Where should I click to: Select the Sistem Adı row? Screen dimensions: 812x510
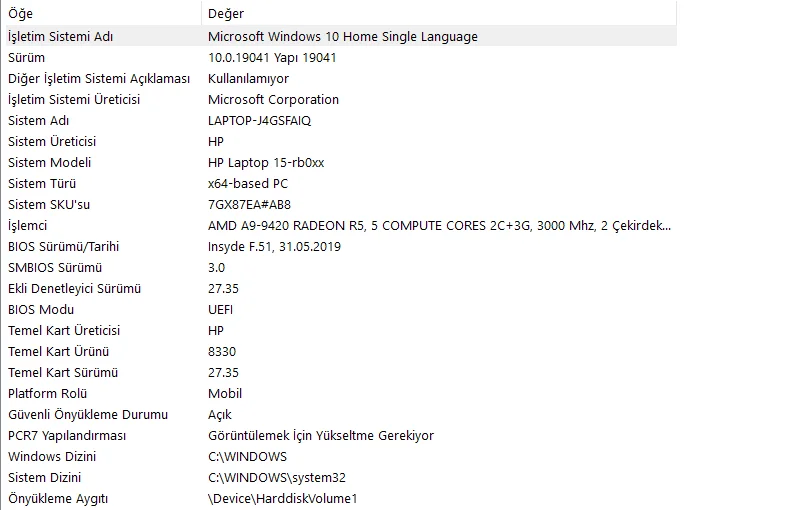tap(40, 120)
